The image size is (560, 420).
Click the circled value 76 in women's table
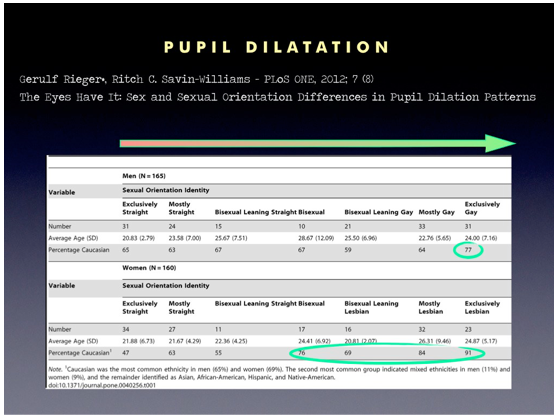302,353
